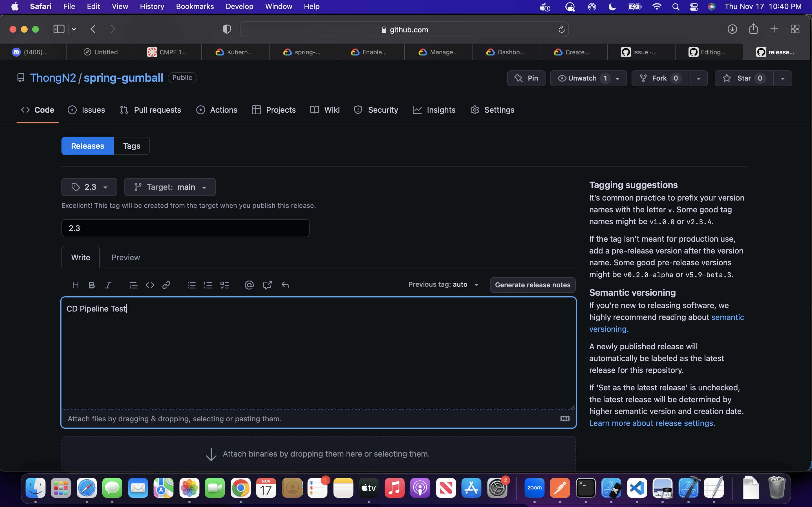The height and width of the screenshot is (507, 812).
Task: Click the insert link icon
Action: pyautogui.click(x=166, y=285)
